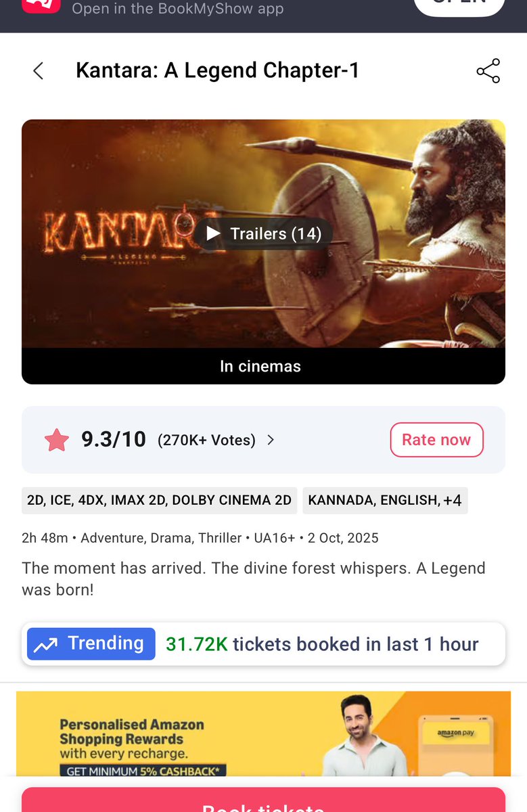The width and height of the screenshot is (527, 812).
Task: Tap OPEN to launch the app
Action: [459, 5]
